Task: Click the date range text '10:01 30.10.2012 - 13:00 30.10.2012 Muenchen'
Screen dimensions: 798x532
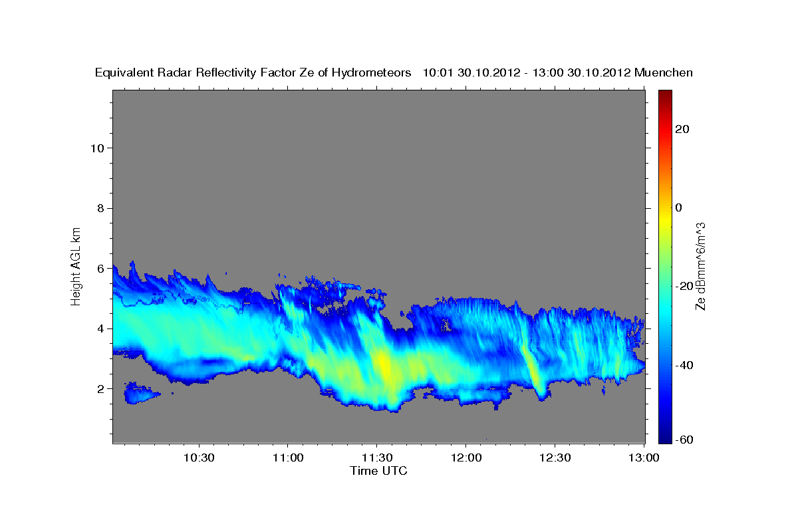Action: point(558,72)
